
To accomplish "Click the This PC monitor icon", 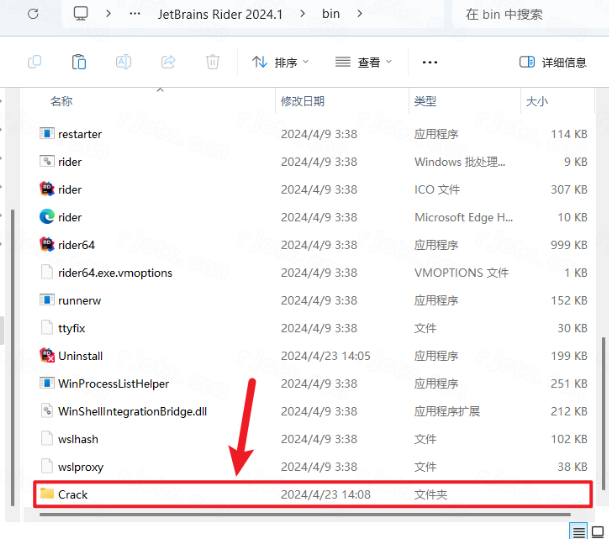I will tap(81, 14).
